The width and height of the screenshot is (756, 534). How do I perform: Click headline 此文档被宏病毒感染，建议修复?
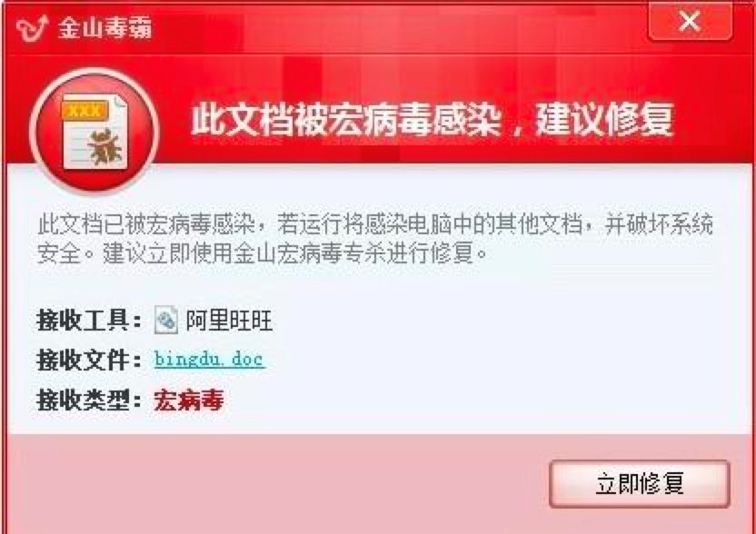point(432,119)
